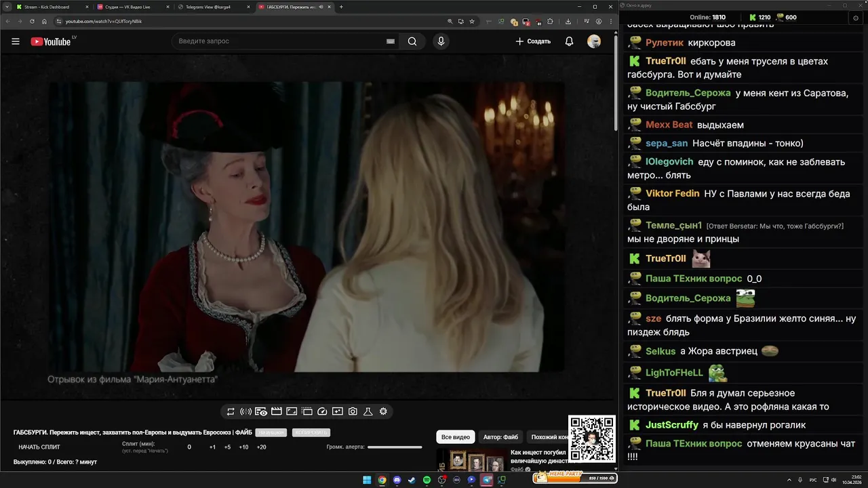Viewport: 868px width, 488px height.
Task: Open YouTube notifications bell
Action: tap(569, 41)
